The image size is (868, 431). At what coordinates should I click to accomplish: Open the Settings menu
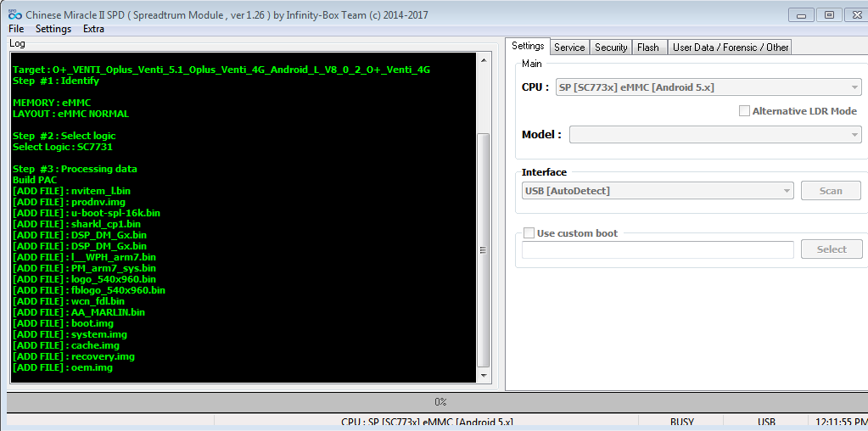point(53,29)
